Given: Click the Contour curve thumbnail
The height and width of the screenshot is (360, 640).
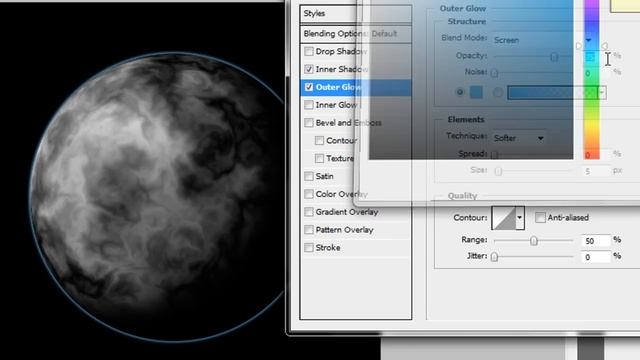Looking at the screenshot, I should 503,218.
